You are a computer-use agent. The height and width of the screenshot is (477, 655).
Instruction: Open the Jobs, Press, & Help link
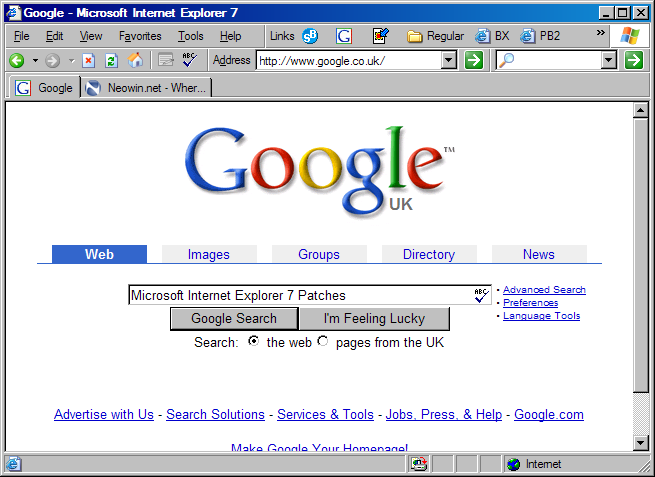444,414
